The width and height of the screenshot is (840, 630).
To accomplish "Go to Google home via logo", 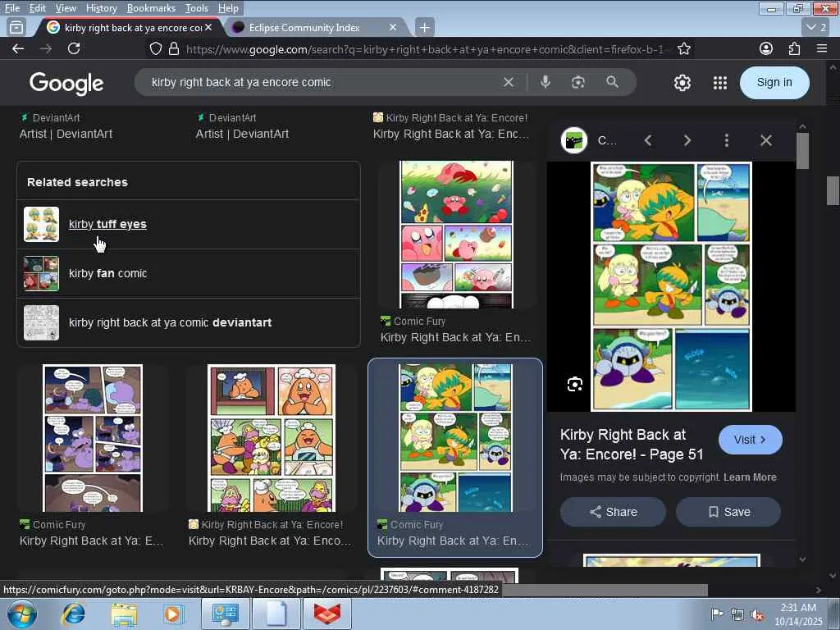I will (x=66, y=83).
